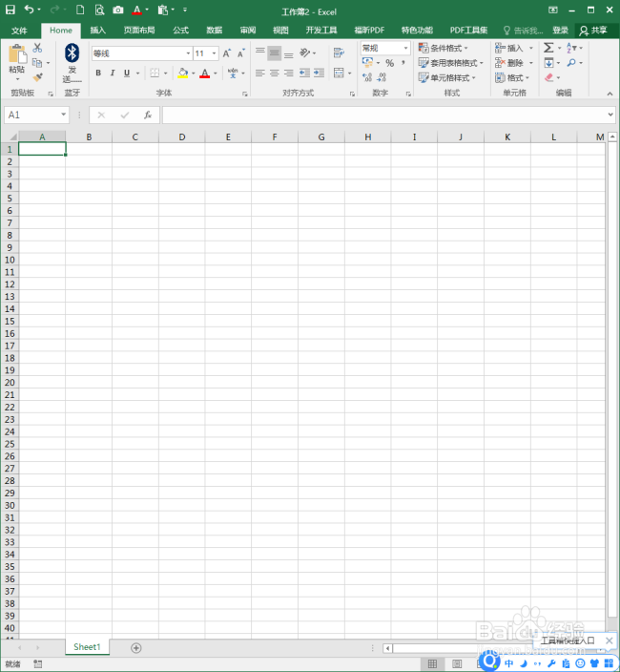The height and width of the screenshot is (672, 620).
Task: Apply borders to the cell
Action: tap(155, 73)
